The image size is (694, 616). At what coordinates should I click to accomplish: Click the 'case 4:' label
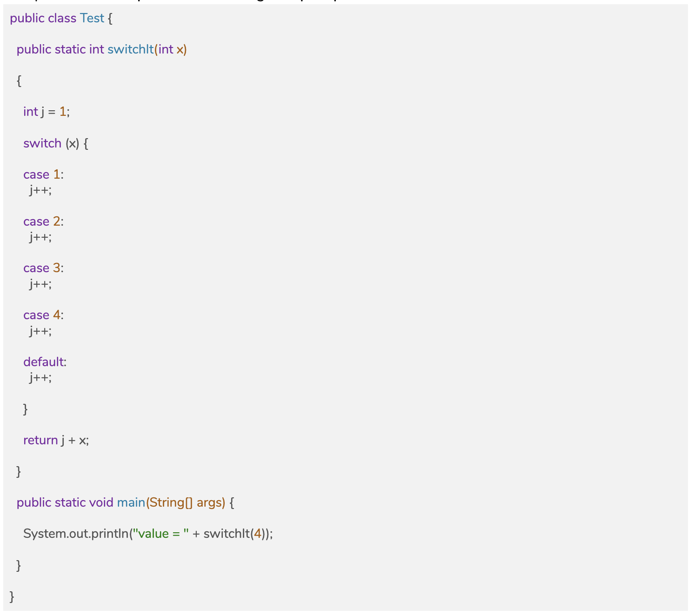(43, 315)
